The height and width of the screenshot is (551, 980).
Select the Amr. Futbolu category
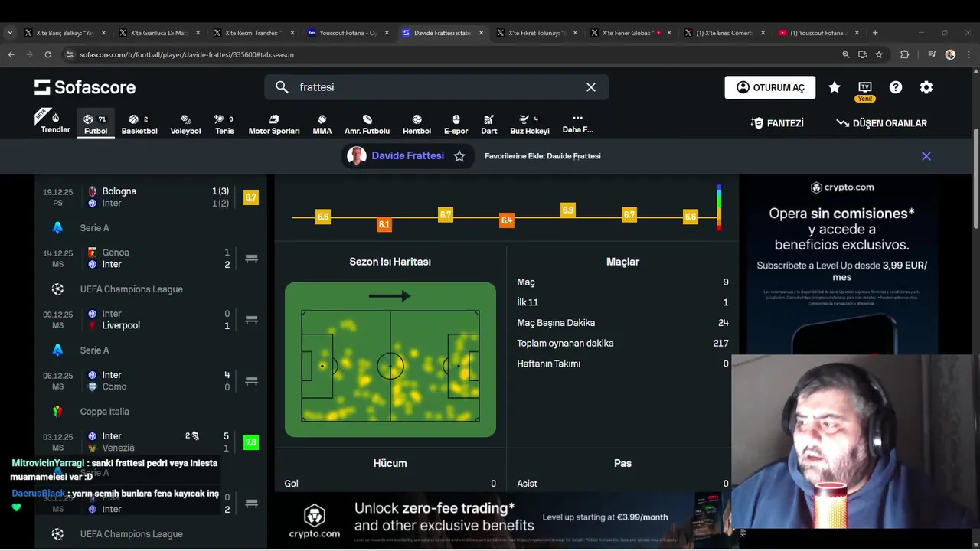[x=367, y=124]
